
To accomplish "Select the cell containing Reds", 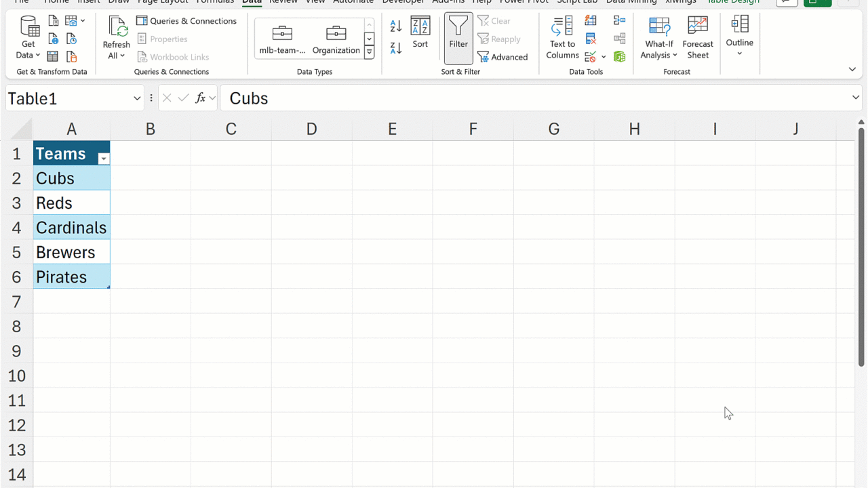I will 71,203.
